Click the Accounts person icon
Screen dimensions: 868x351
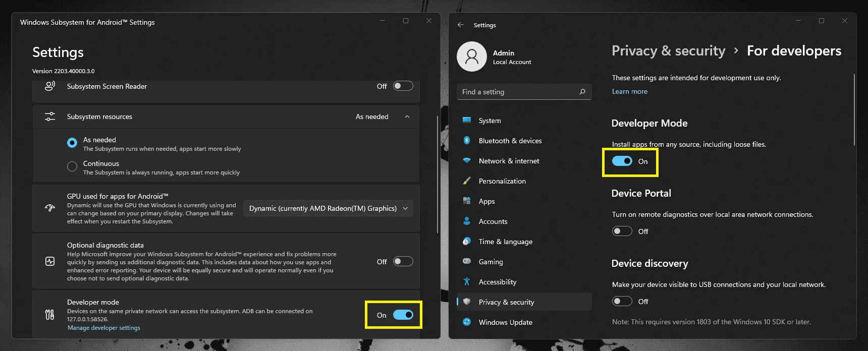tap(467, 221)
